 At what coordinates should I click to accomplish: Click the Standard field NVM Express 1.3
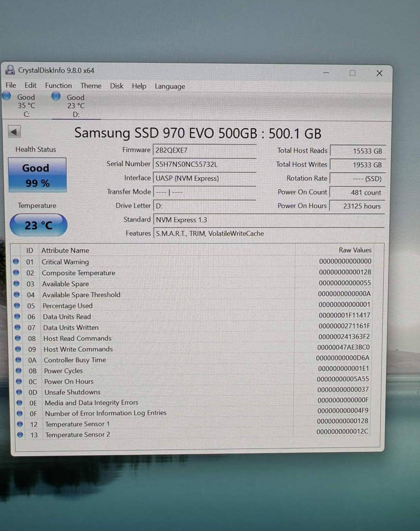[x=269, y=220]
